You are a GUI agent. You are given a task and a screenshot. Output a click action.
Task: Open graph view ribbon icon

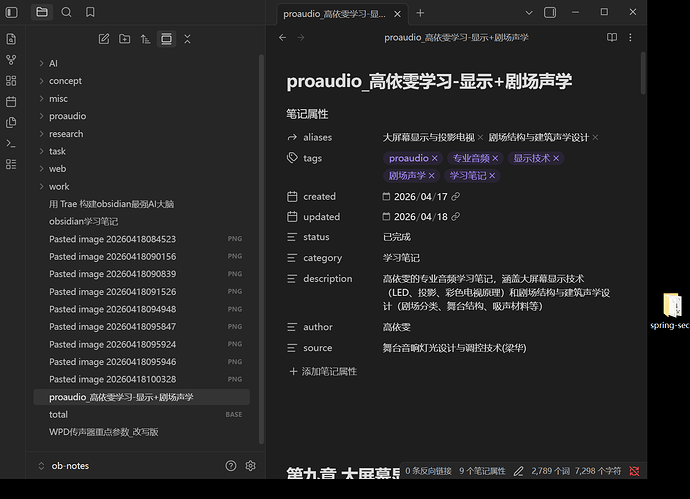(x=11, y=60)
